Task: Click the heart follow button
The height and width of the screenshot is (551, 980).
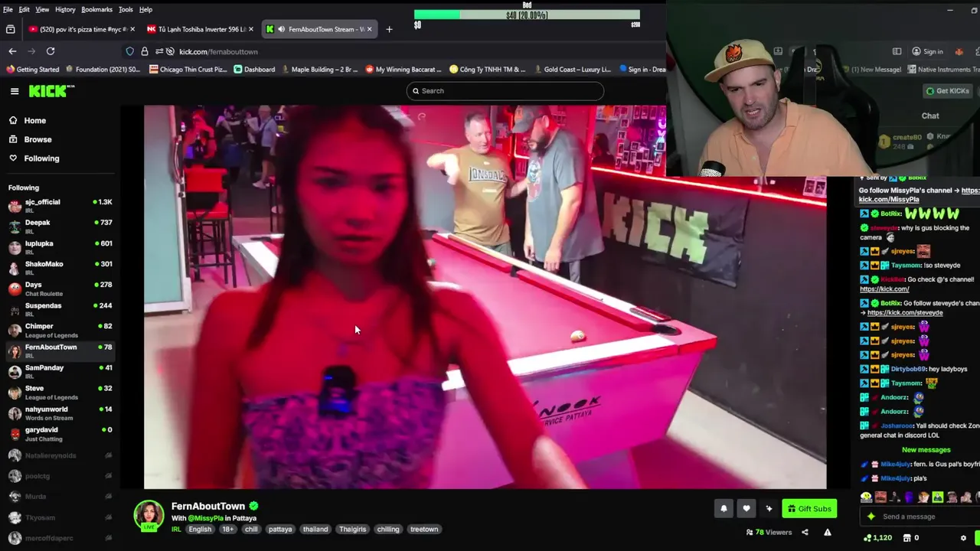Action: coord(746,508)
